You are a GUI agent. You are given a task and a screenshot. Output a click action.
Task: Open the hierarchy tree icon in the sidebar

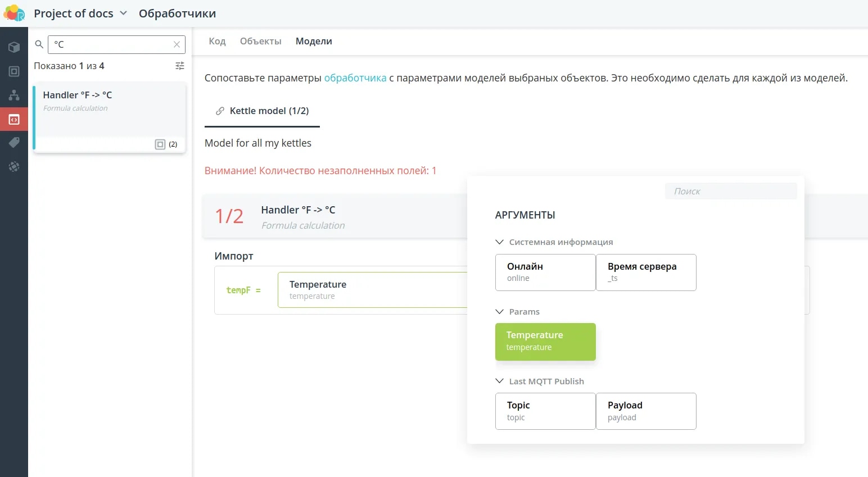pos(14,95)
